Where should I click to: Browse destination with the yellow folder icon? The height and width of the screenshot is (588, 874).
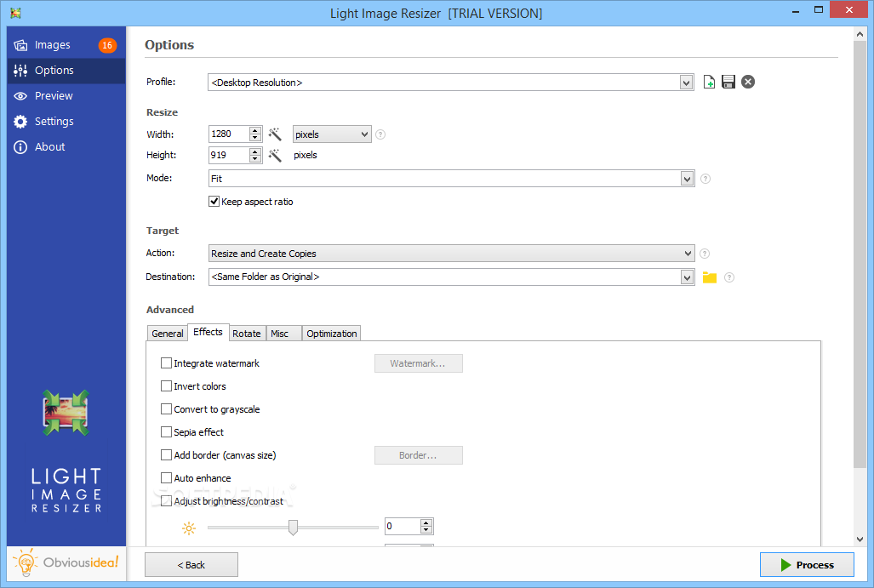(x=710, y=277)
